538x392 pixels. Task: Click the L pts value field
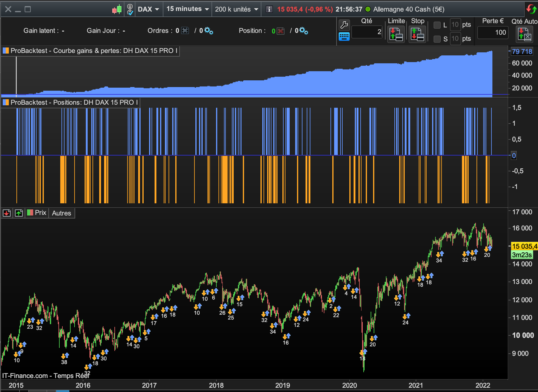[x=455, y=25]
